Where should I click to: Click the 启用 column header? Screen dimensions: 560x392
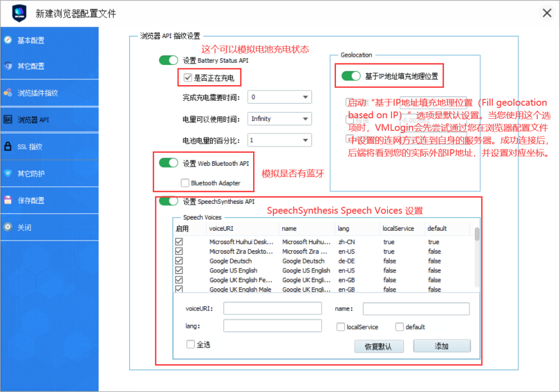190,228
